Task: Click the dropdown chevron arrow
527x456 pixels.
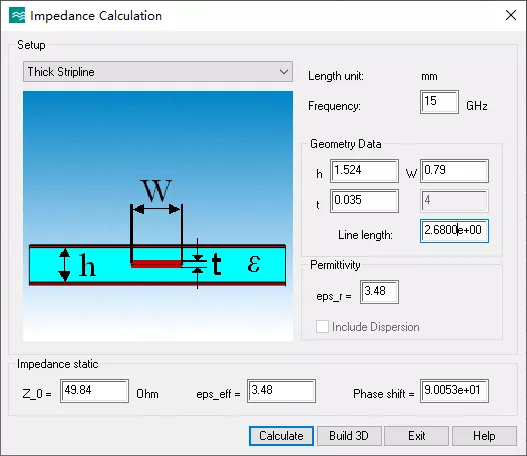Action: (284, 72)
